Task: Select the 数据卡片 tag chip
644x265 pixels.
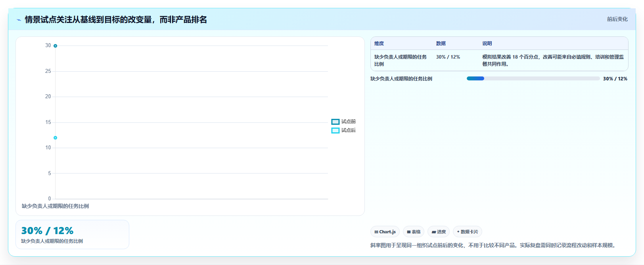Action: click(468, 232)
